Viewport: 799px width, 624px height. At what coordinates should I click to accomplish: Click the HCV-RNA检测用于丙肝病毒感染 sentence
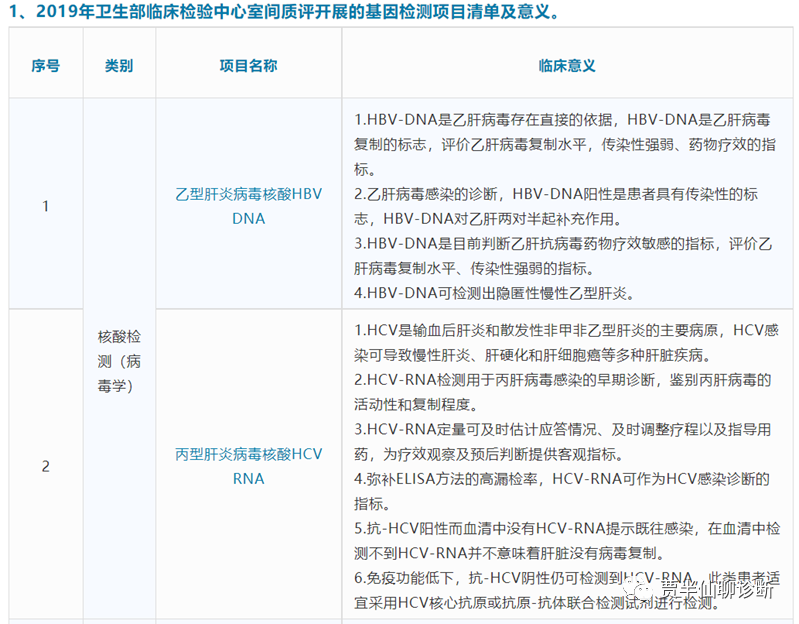(x=470, y=380)
